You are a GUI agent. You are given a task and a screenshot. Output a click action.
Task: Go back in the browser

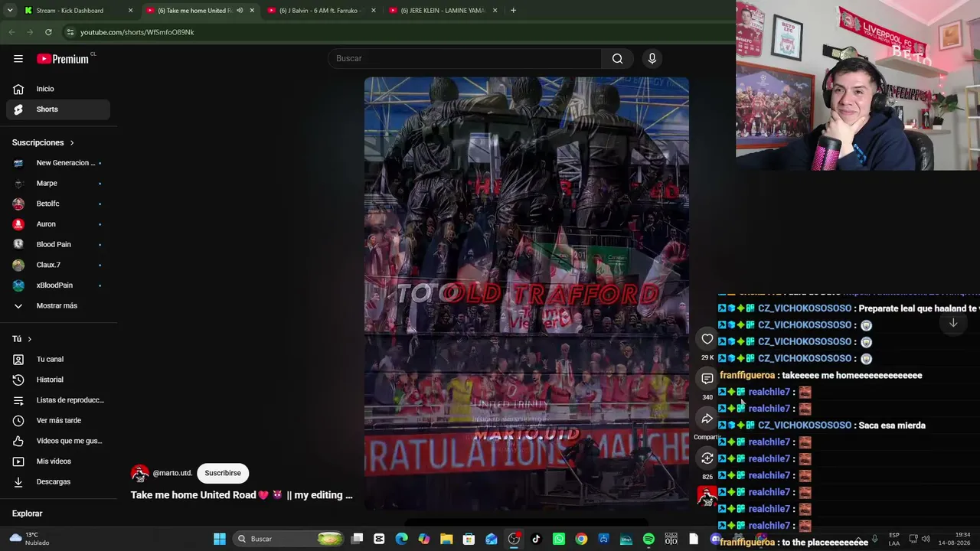pyautogui.click(x=11, y=32)
